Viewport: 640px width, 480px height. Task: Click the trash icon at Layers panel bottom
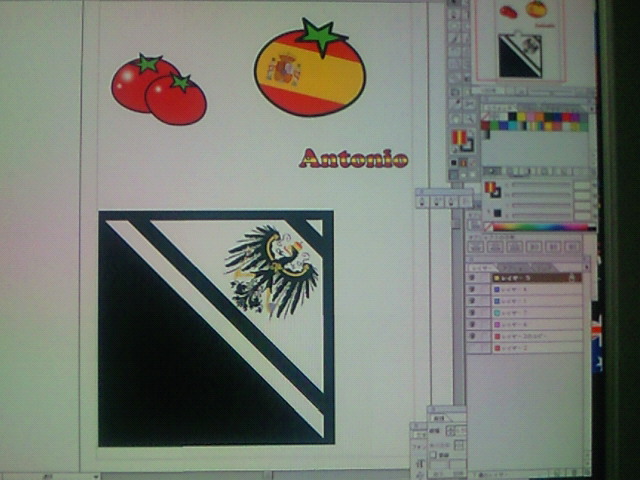575,473
